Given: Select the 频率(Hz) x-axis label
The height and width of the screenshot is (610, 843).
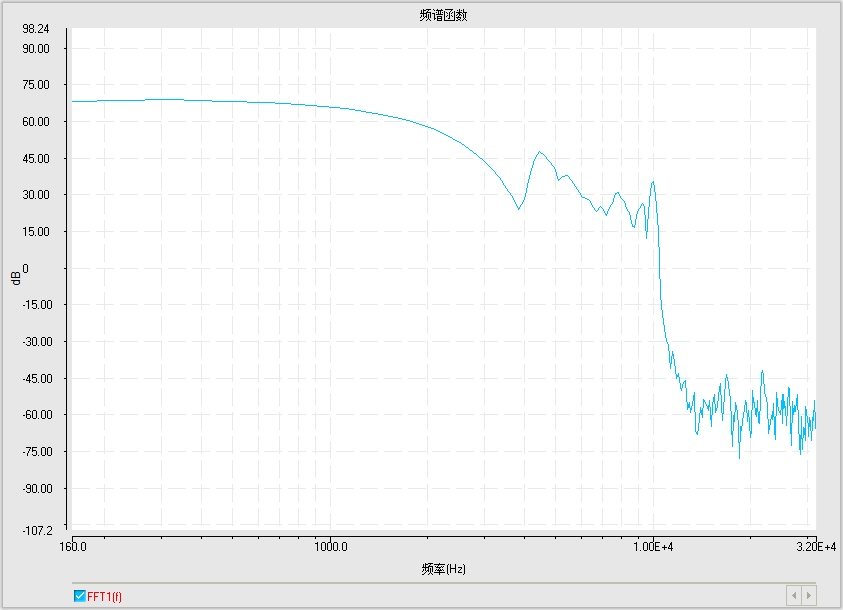Looking at the screenshot, I should (444, 569).
